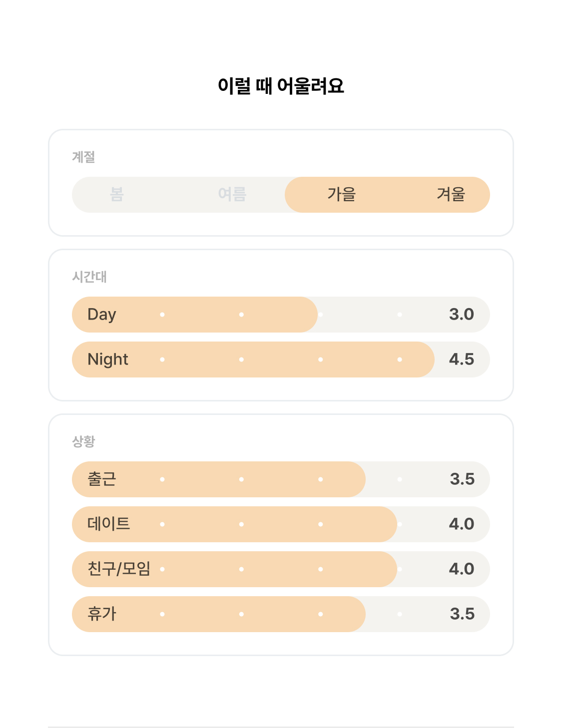Viewport: 562px width, 728px height.
Task: Click the 데이트 rating bar label
Action: pos(109,524)
